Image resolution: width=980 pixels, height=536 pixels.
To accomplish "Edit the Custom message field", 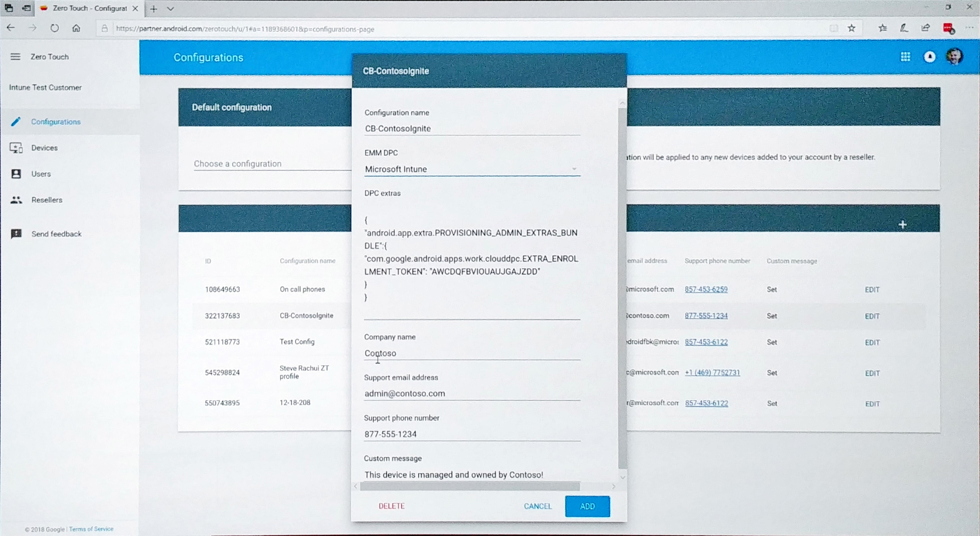I will (x=472, y=475).
